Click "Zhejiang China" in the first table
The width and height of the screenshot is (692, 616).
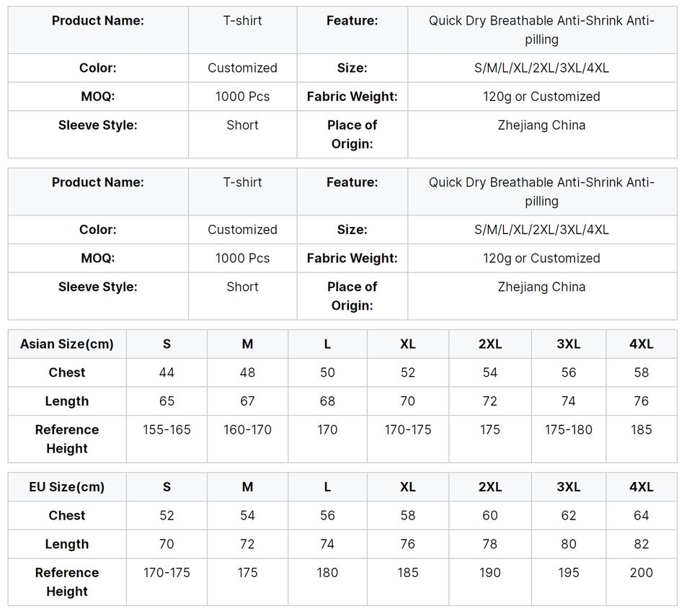coord(541,125)
